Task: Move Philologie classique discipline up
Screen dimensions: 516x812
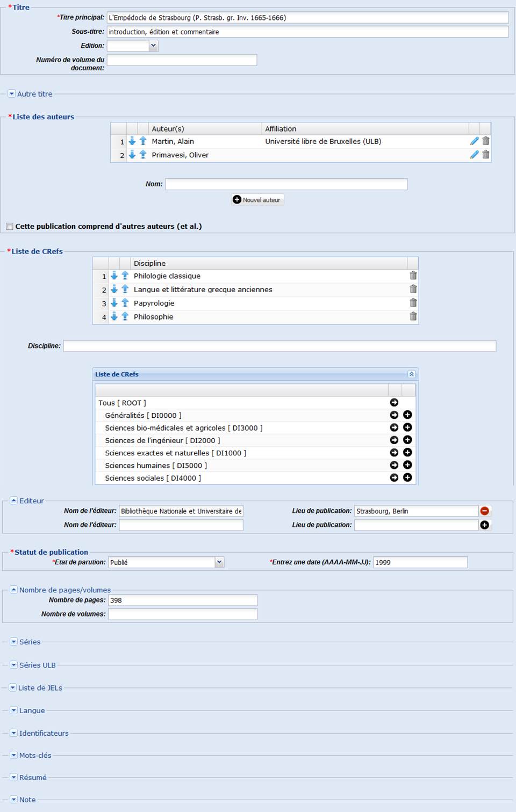Action: 125,275
